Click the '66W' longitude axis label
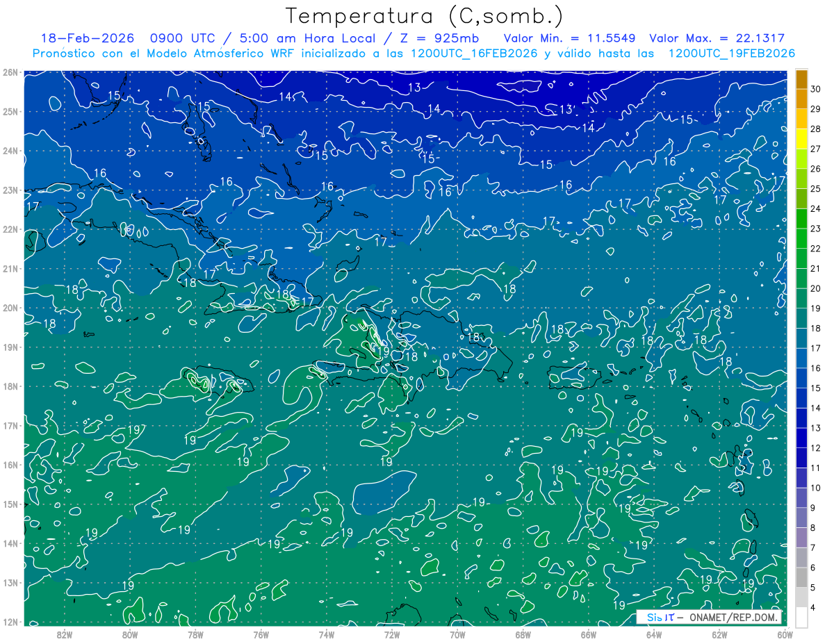834x644 pixels. coord(589,634)
